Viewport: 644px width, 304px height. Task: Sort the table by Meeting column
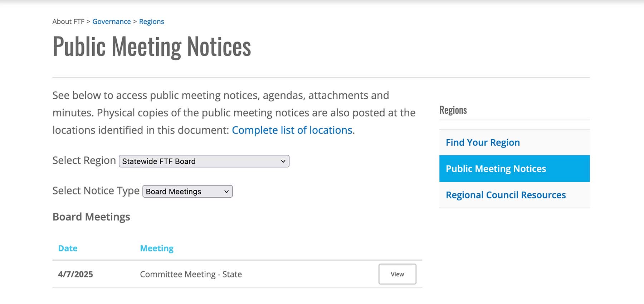[157, 248]
